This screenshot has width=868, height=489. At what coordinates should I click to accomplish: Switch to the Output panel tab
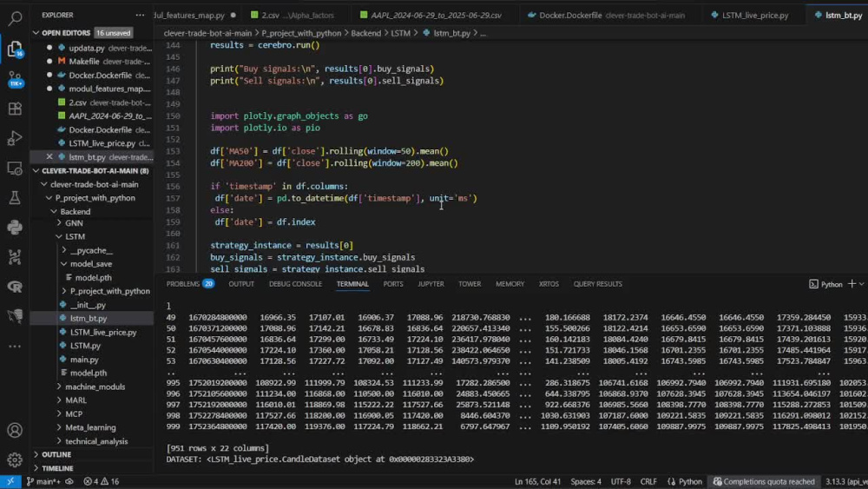241,284
